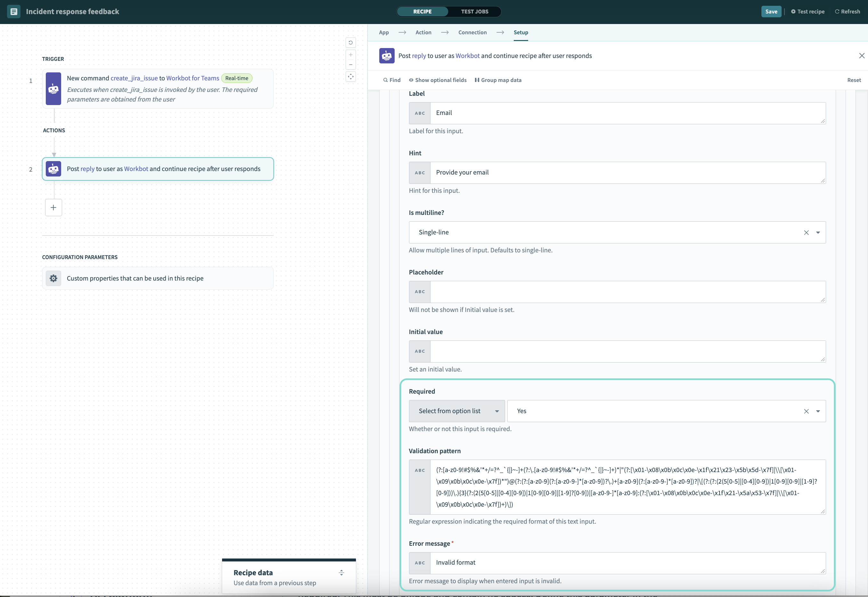Zoom in on the recipe canvas

(x=351, y=55)
